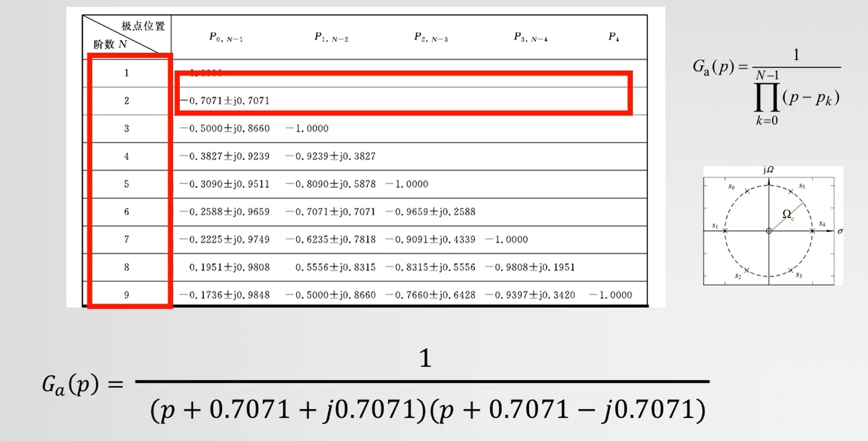The width and height of the screenshot is (868, 441).
Task: Click order number 2 in the table
Action: (x=127, y=101)
